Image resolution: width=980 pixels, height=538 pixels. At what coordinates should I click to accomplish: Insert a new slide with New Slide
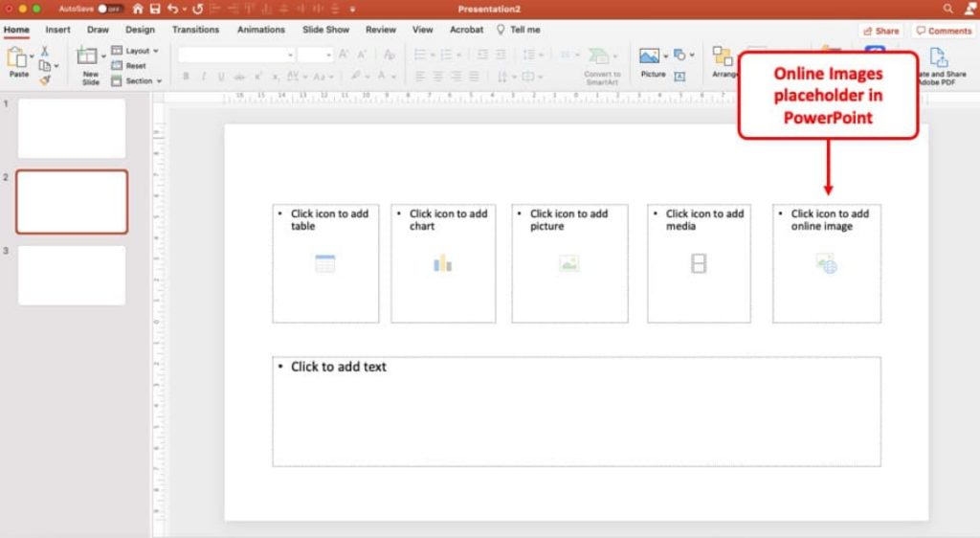pos(90,63)
